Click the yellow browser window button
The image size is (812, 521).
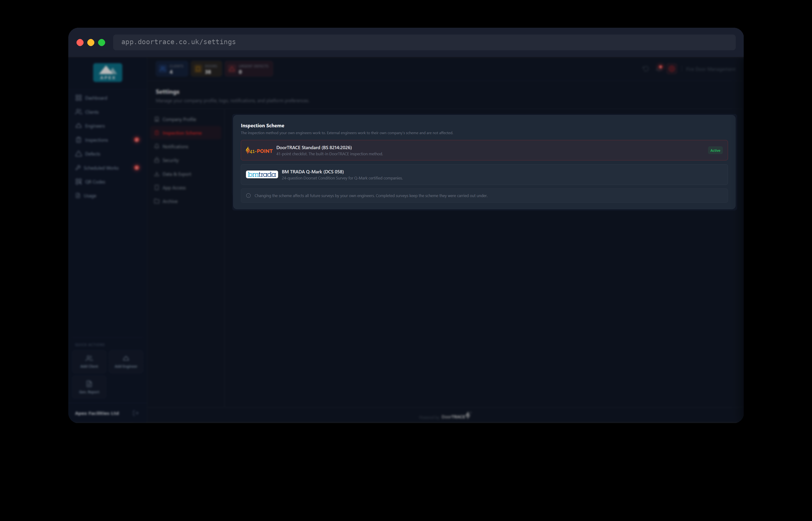pyautogui.click(x=91, y=42)
